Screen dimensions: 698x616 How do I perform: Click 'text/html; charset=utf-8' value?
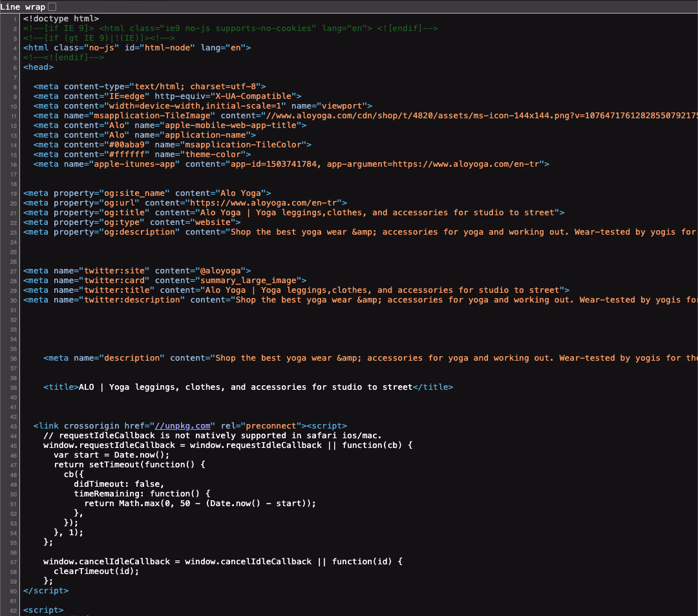(195, 87)
